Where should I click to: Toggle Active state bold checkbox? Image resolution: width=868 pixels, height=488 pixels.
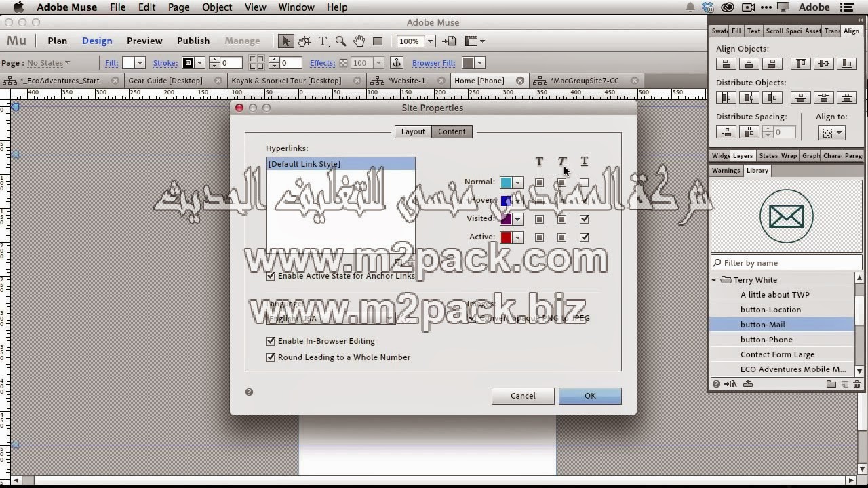[539, 237]
